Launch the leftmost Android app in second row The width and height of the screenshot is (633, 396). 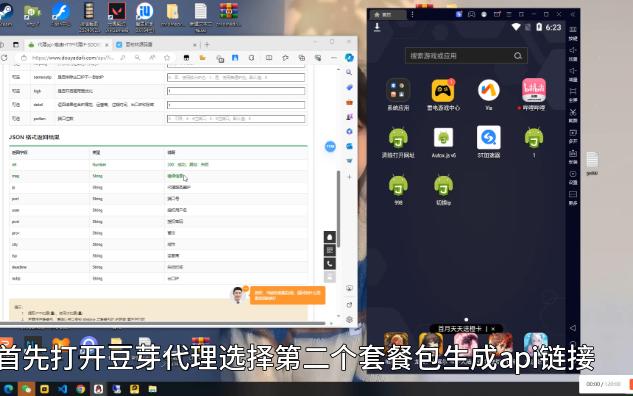[398, 142]
